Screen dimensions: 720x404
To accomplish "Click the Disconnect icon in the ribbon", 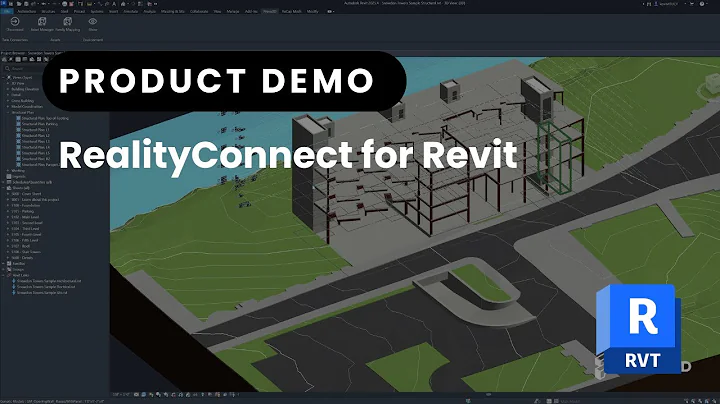I will 15,22.
